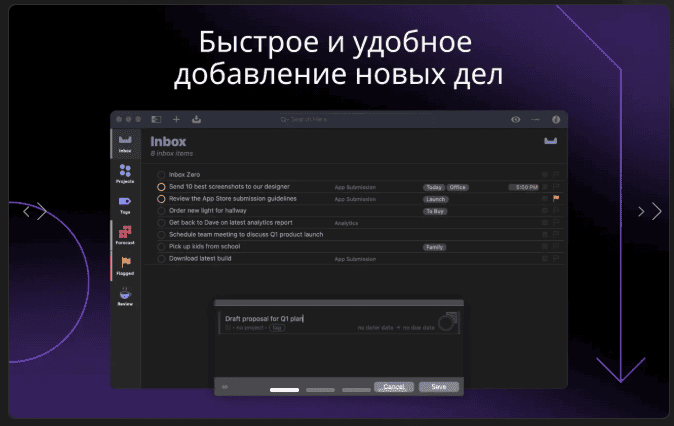Screen dimensions: 674x426
Task: Click the inbox tray download toolbar icon
Action: (x=196, y=119)
